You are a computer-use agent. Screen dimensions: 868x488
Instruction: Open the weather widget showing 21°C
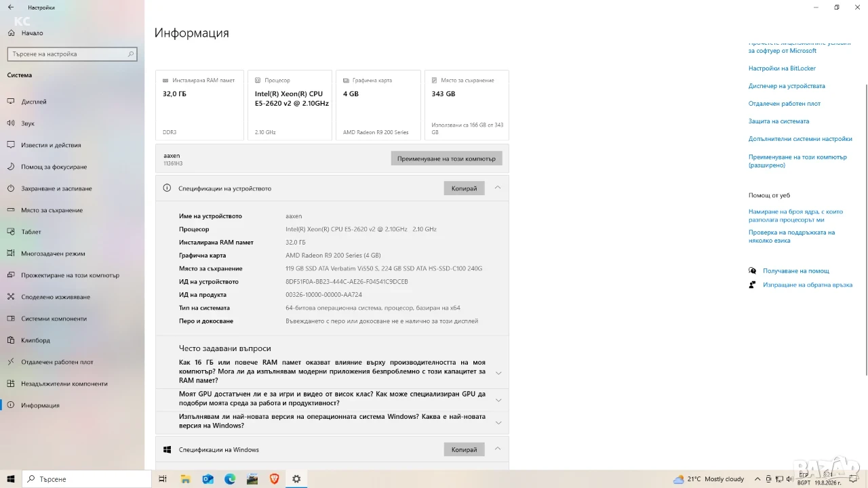(708, 479)
